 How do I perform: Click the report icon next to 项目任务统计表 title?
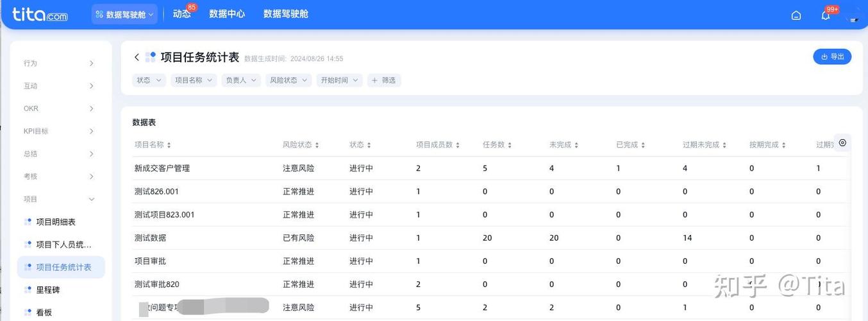pyautogui.click(x=151, y=57)
